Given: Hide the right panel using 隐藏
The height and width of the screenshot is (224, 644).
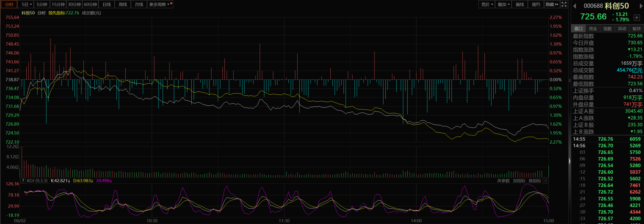Looking at the screenshot, I should click(552, 4).
